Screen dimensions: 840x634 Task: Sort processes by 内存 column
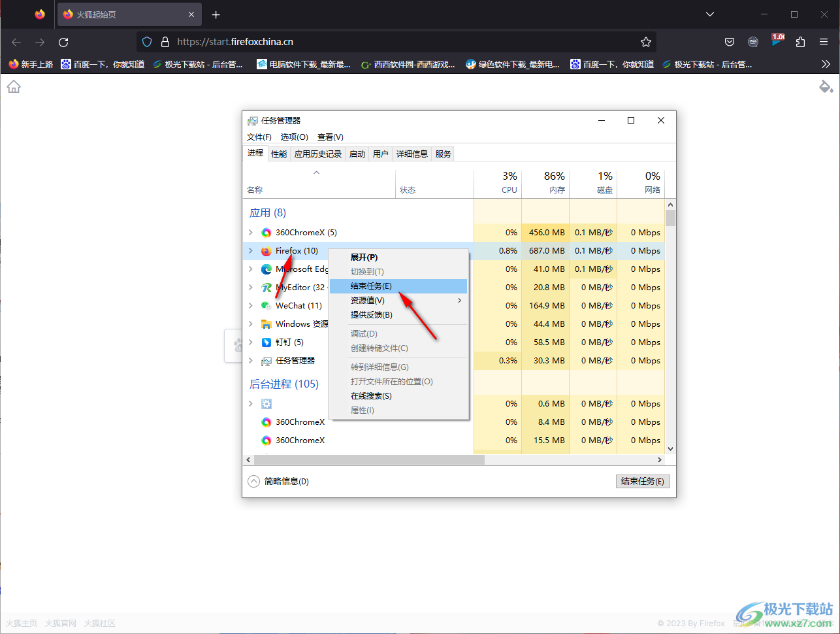[545, 183]
